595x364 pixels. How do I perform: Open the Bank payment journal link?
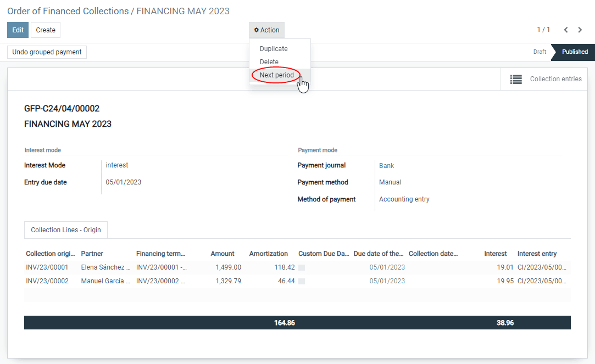[386, 166]
